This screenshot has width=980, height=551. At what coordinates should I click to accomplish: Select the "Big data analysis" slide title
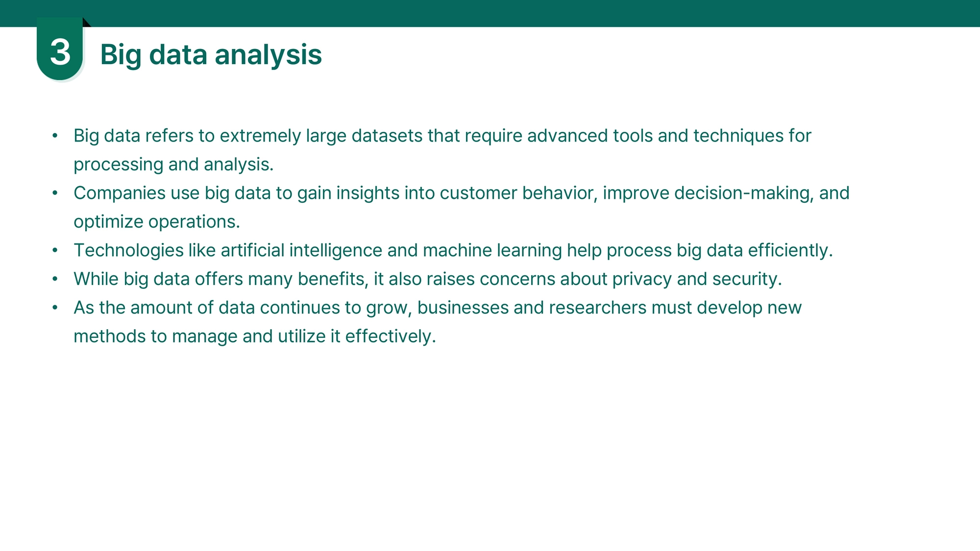click(211, 54)
